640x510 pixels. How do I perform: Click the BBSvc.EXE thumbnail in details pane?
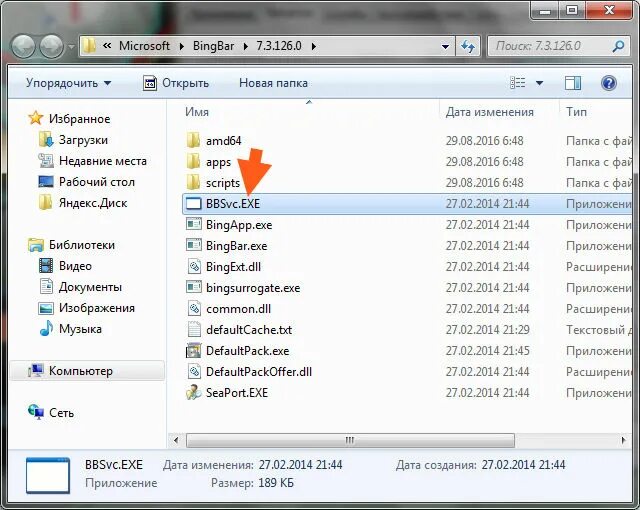(48, 475)
